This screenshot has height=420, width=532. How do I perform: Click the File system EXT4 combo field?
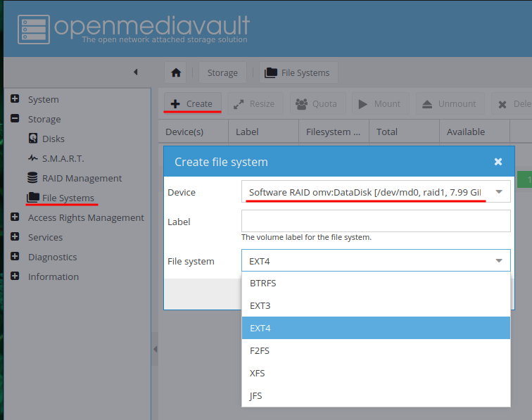point(376,260)
